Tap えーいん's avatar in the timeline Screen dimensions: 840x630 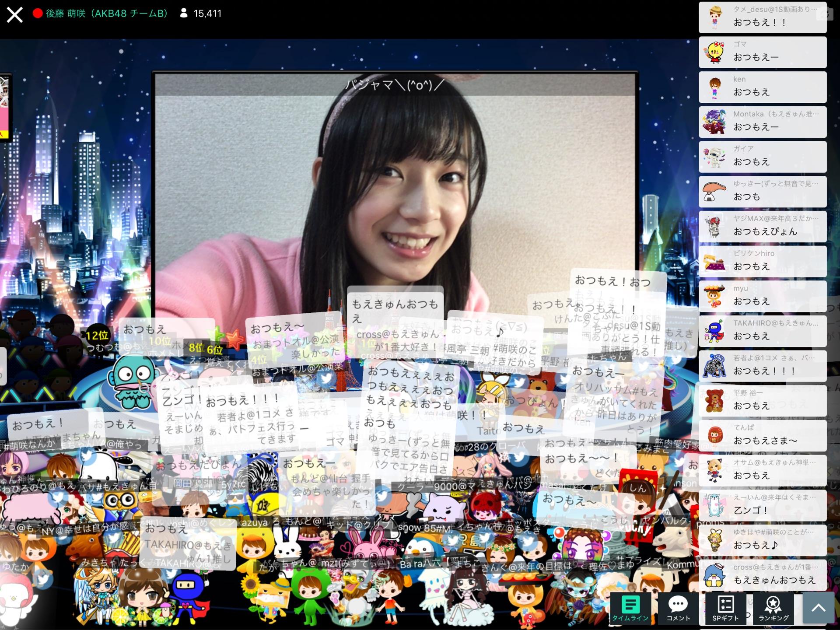click(x=714, y=505)
